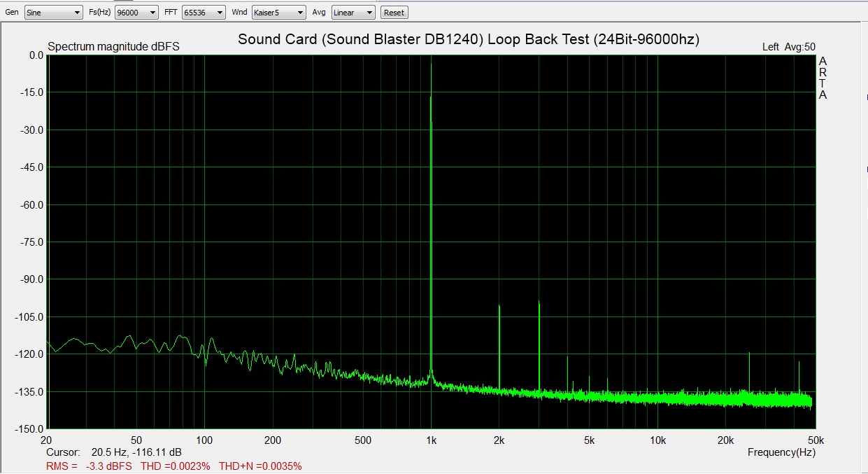The image size is (868, 474).
Task: Click the RMS -3.3 dBFS value
Action: click(x=90, y=466)
